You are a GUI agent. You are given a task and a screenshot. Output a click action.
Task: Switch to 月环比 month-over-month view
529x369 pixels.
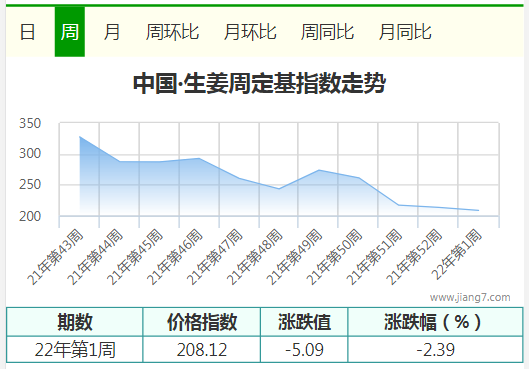coord(250,32)
